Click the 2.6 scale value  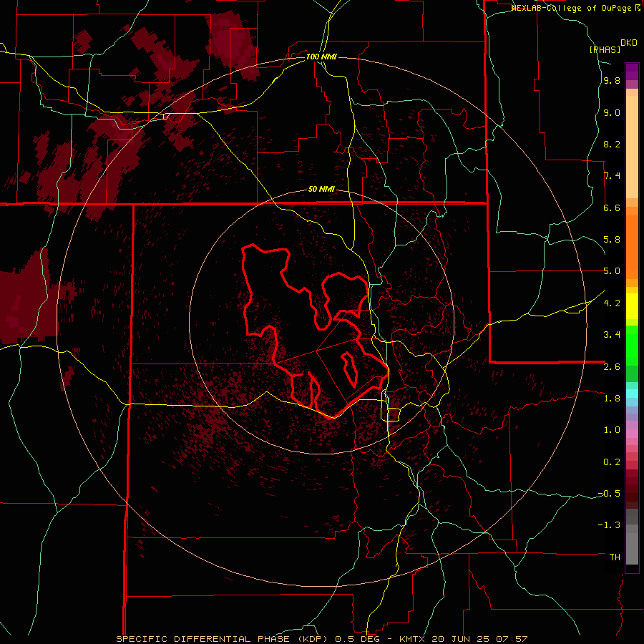point(612,366)
